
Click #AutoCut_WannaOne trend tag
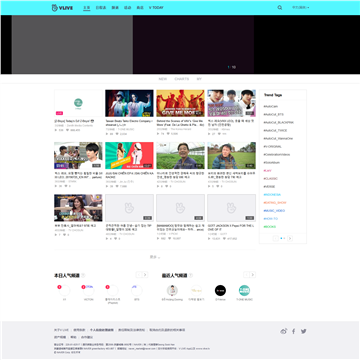coord(278,138)
